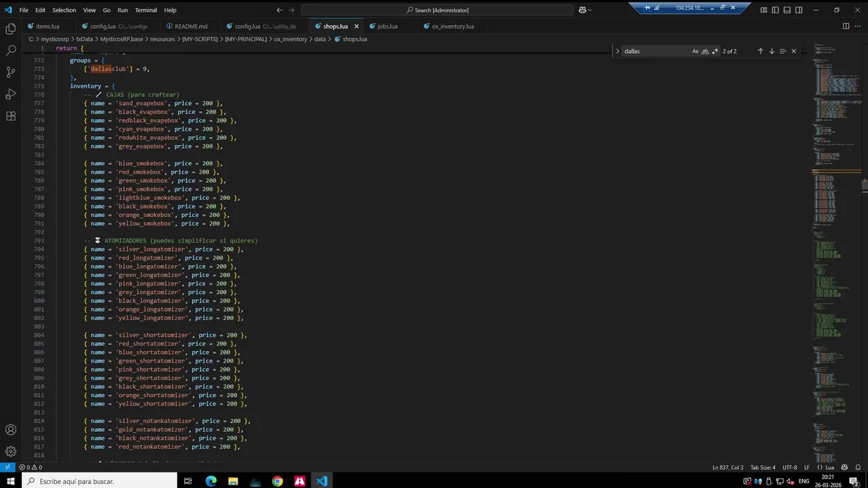Viewport: 868px width, 488px height.
Task: Open the File menu
Action: [x=24, y=10]
